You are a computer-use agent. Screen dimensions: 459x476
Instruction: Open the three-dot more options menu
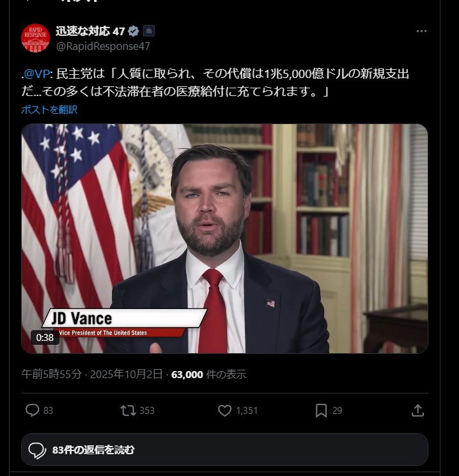coord(421,31)
